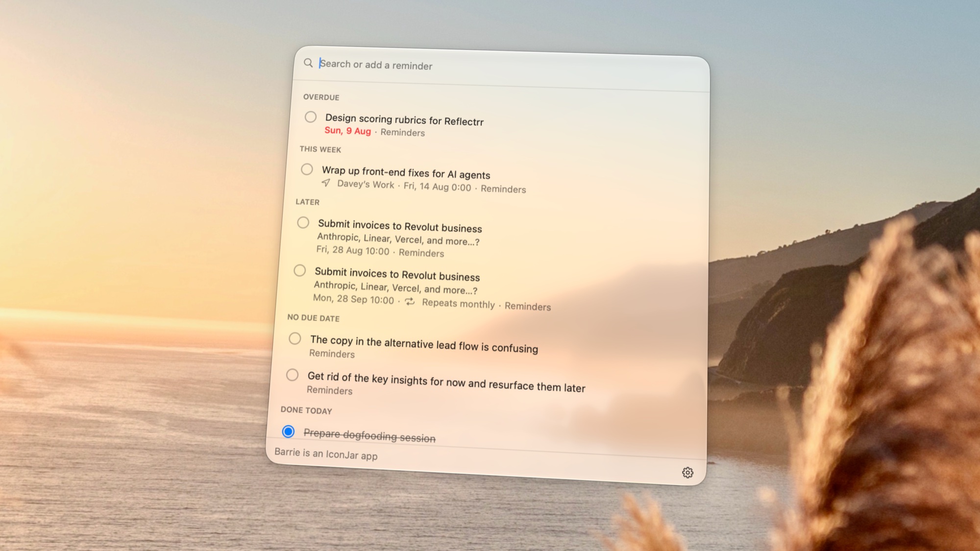Click the struck-through Prepare dogfooding session text
The image size is (980, 551).
click(x=369, y=435)
